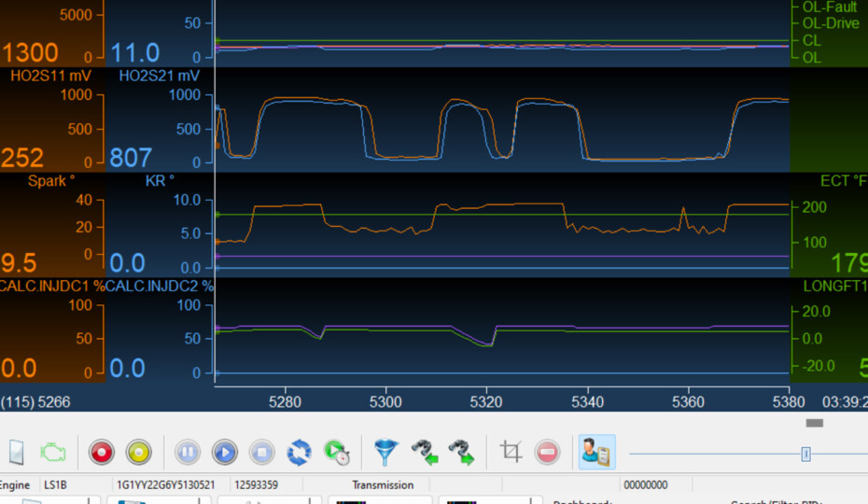Click the yellow record button
The height and width of the screenshot is (504, 868).
point(138,453)
